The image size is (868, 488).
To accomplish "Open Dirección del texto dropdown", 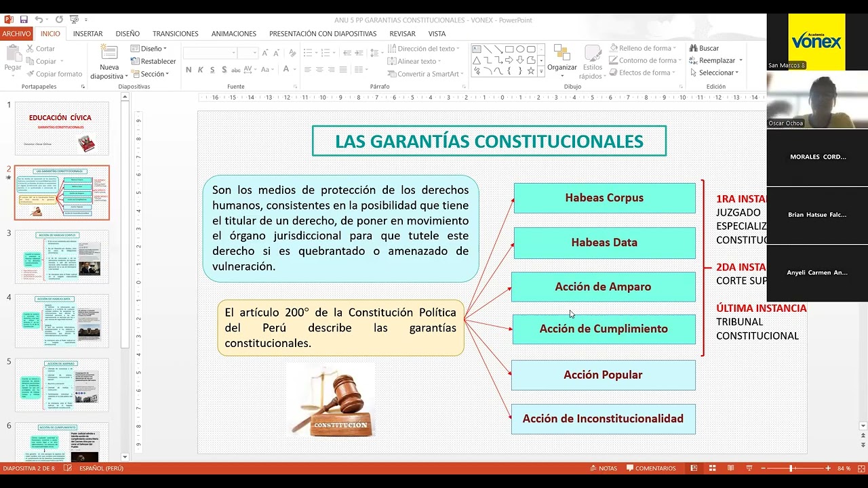I will pos(424,49).
